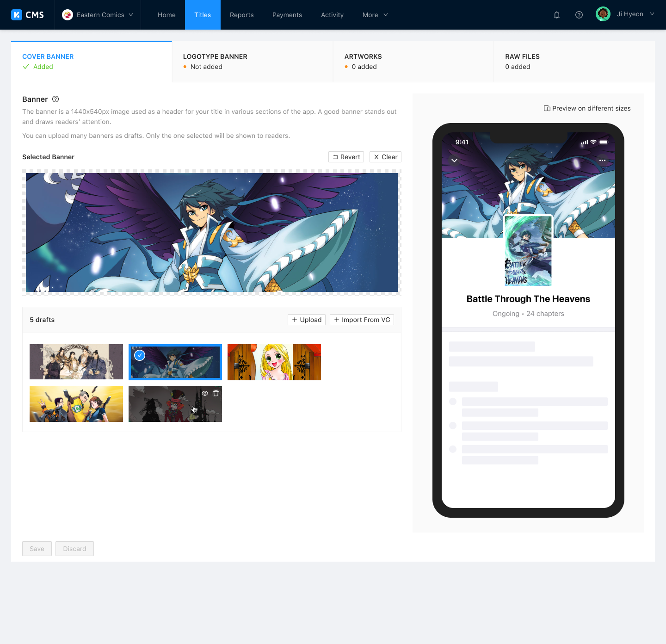The width and height of the screenshot is (666, 644).
Task: Delete the dark draft banner via trash icon
Action: (216, 393)
